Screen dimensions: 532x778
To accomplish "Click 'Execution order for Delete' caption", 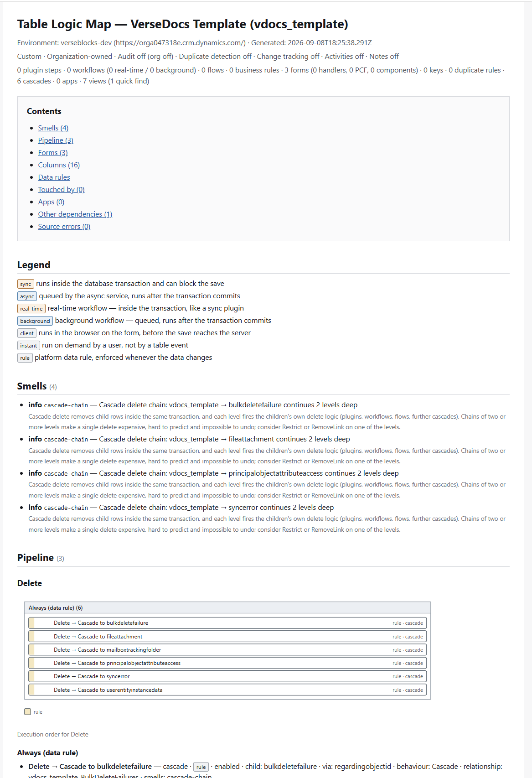I will (53, 734).
